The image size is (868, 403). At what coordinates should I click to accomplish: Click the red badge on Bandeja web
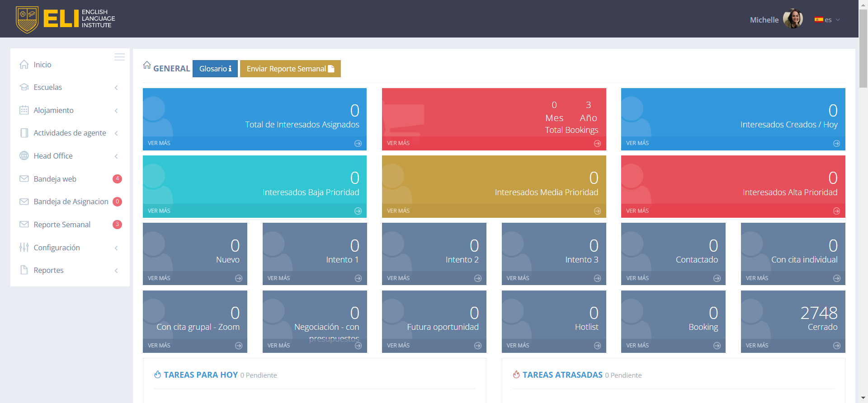[x=117, y=178]
